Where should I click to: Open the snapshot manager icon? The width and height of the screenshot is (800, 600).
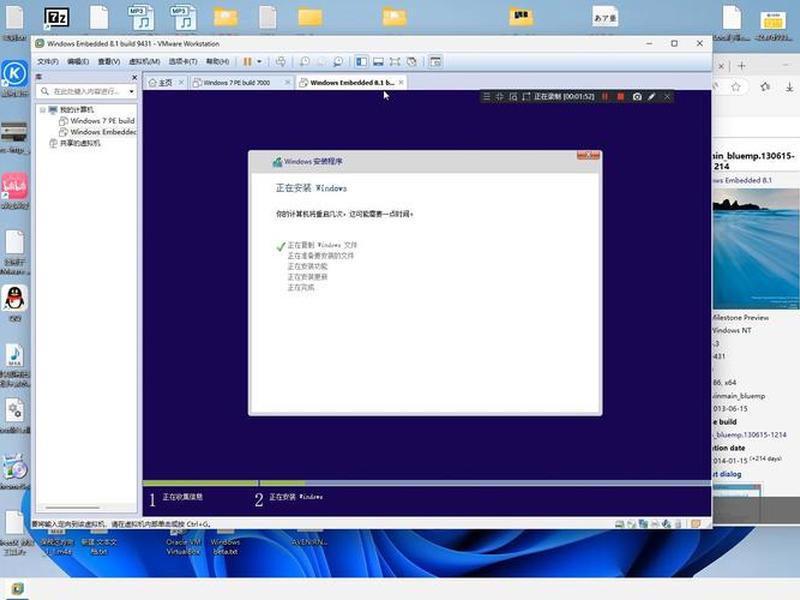[x=338, y=62]
